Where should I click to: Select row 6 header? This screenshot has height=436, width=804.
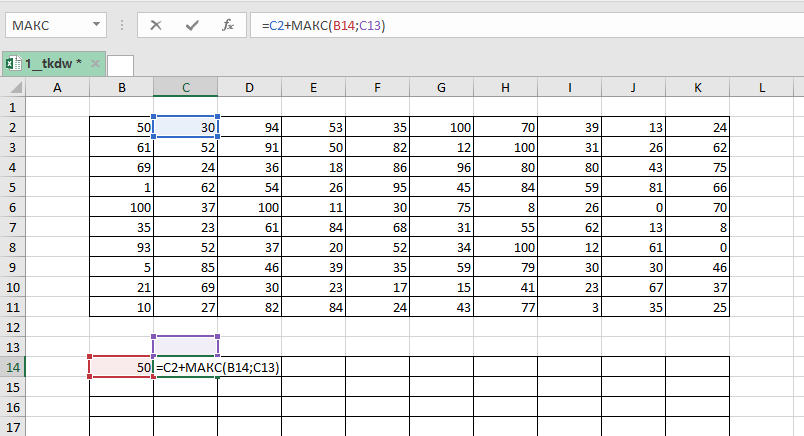[x=12, y=207]
